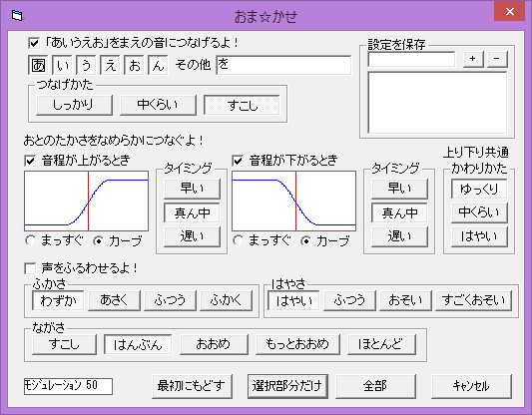Select ふつう in ふかさ group
This screenshot has width=532, height=415.
170,300
